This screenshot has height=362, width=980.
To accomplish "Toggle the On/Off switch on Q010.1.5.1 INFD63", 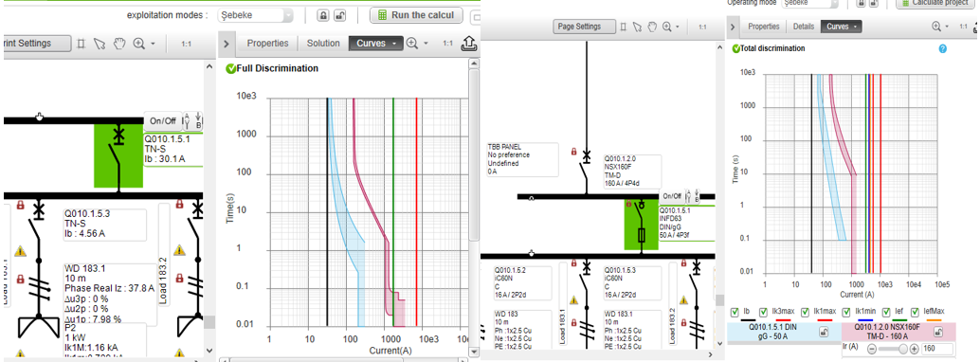I will pos(672,196).
